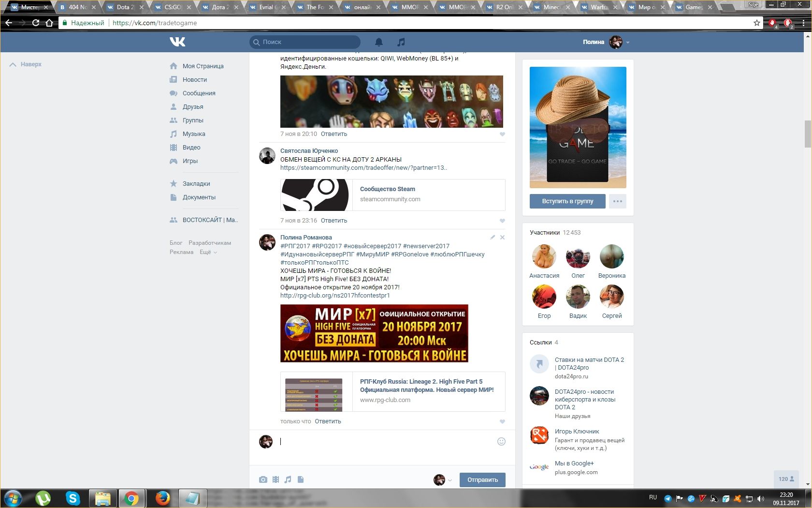Edit Полина Романова's comment with the pencil
Viewport: 812px width, 508px height.
point(493,237)
